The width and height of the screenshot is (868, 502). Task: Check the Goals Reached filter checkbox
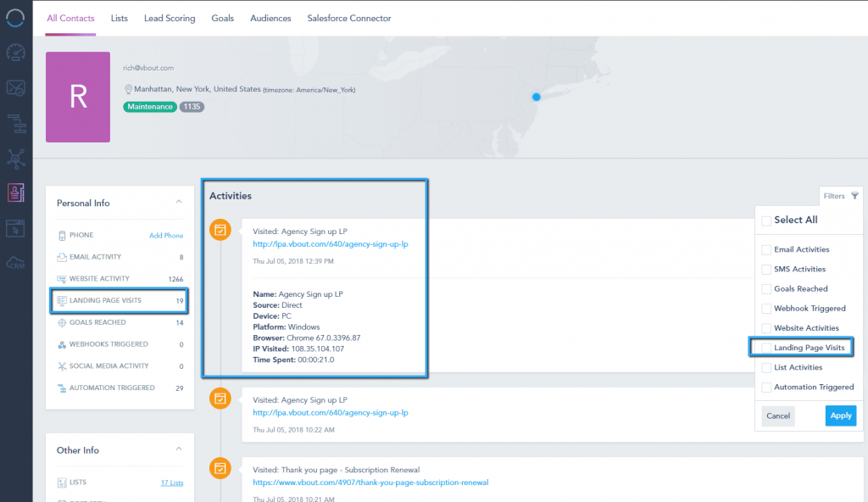(766, 289)
